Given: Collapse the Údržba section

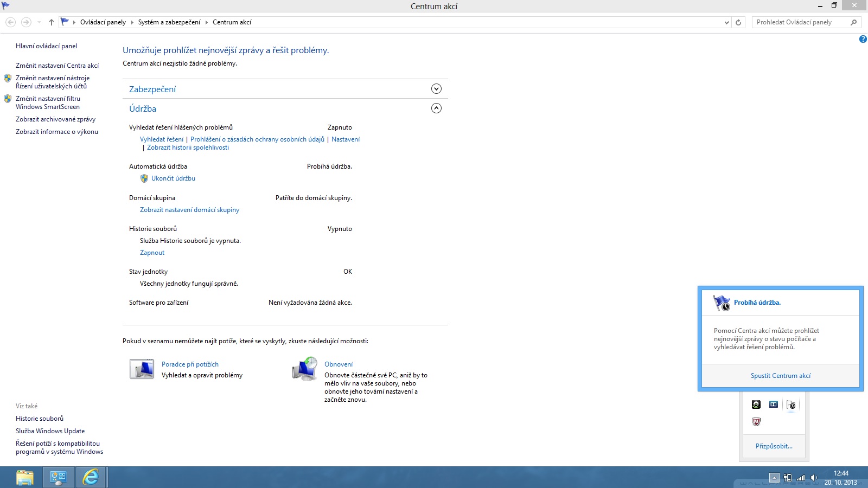Looking at the screenshot, I should pos(436,108).
